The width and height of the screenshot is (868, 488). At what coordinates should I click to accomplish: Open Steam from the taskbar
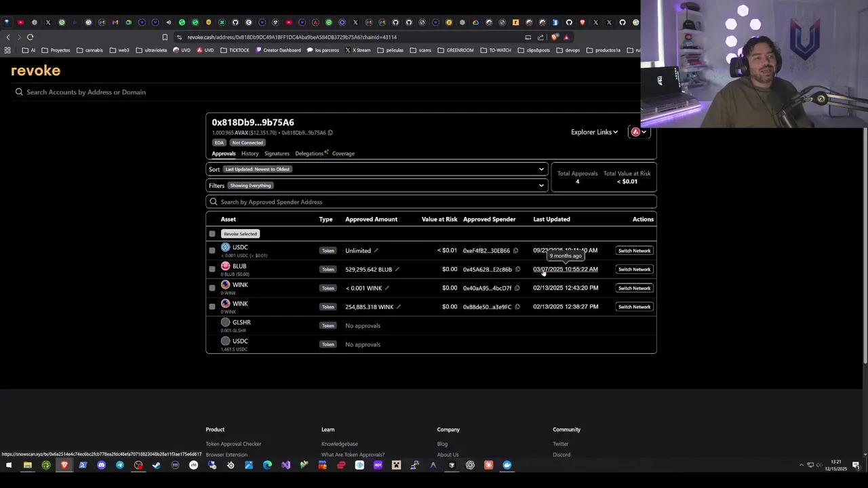(157, 465)
